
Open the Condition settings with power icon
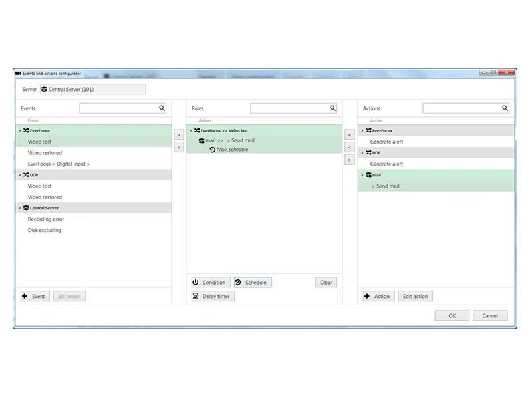pos(210,283)
